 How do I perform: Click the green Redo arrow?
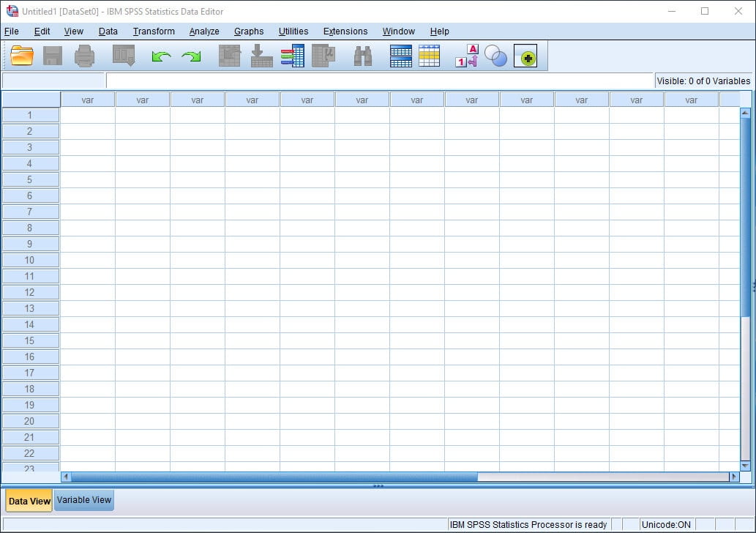pos(192,56)
